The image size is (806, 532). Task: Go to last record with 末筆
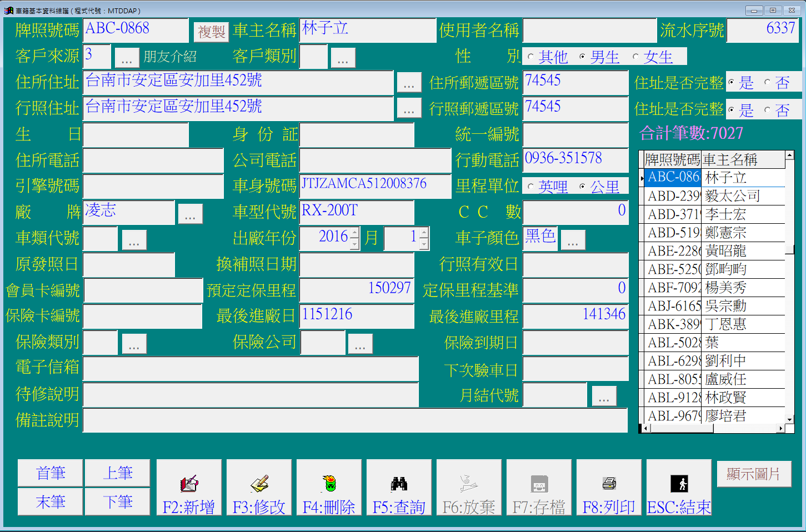coord(50,502)
